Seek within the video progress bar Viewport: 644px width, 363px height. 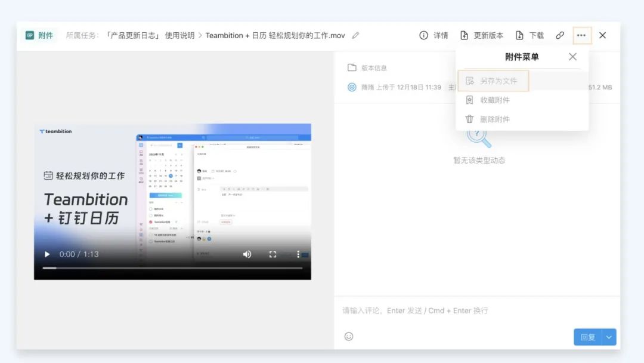[172, 268]
